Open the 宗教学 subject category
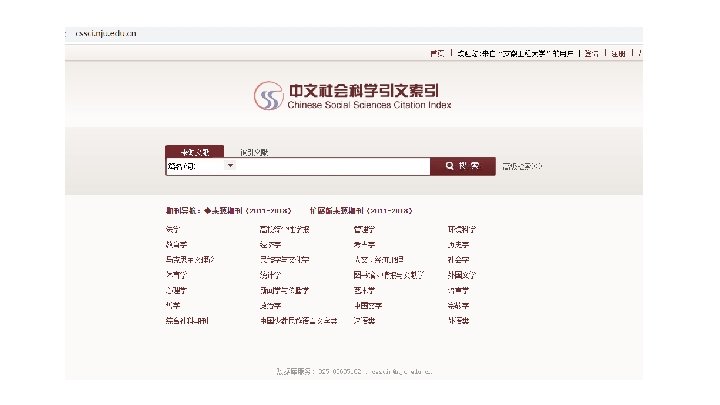The image size is (720, 405). (x=459, y=305)
